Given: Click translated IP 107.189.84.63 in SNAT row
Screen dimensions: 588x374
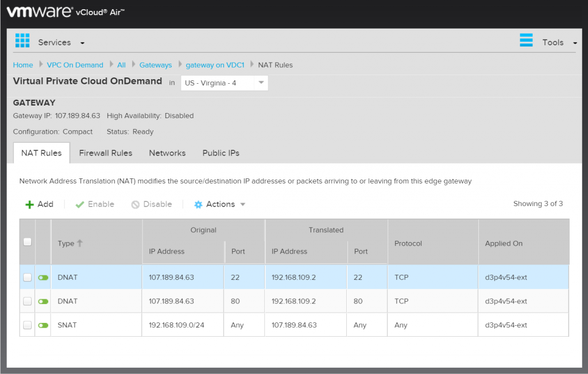Looking at the screenshot, I should 294,325.
